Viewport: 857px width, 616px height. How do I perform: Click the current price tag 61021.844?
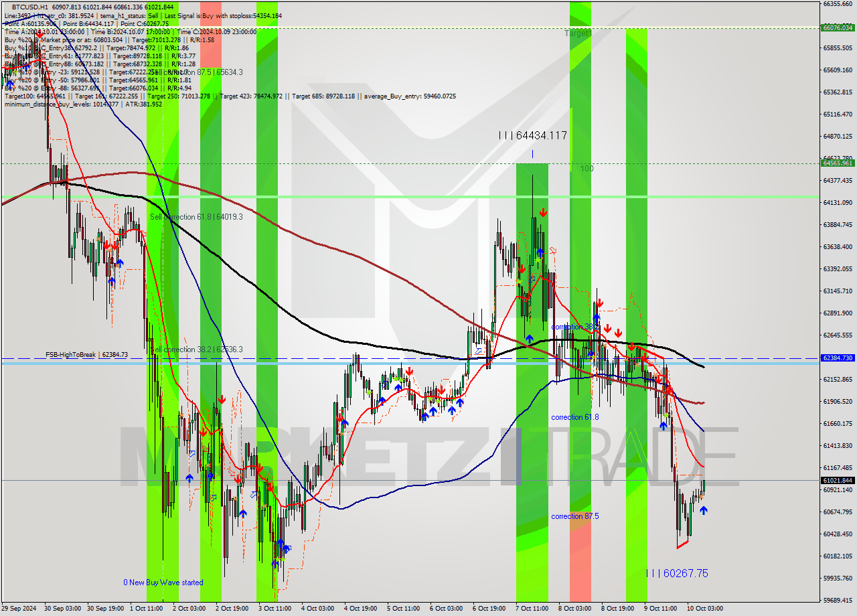pos(838,480)
